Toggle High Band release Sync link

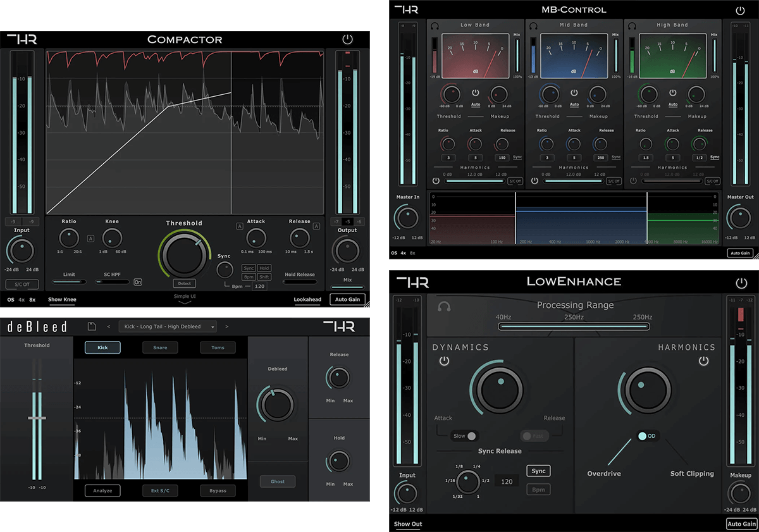[x=715, y=157]
